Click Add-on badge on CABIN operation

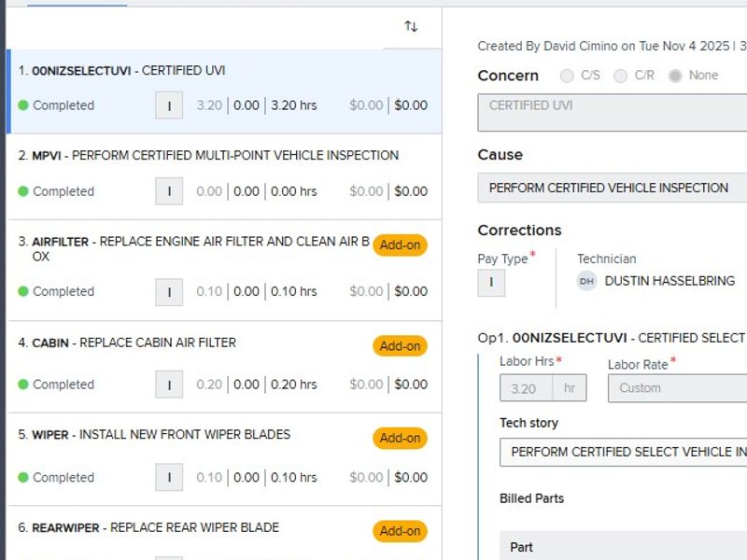pos(400,346)
